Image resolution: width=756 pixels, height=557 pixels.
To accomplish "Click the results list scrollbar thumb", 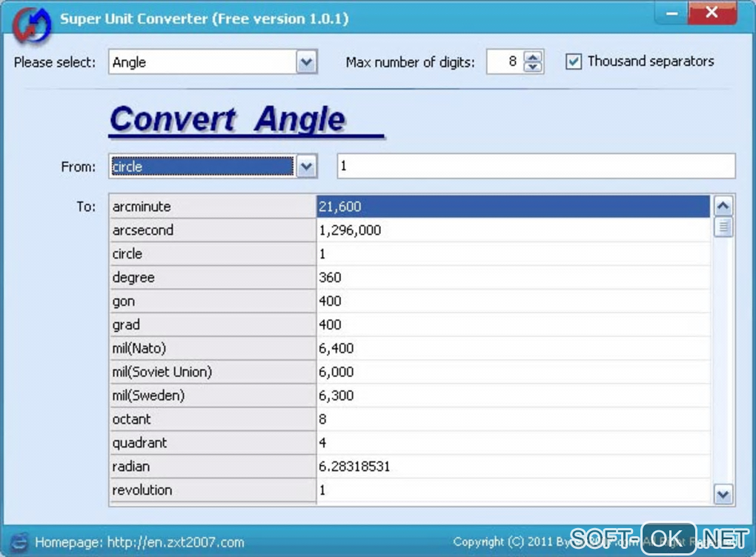I will click(723, 227).
